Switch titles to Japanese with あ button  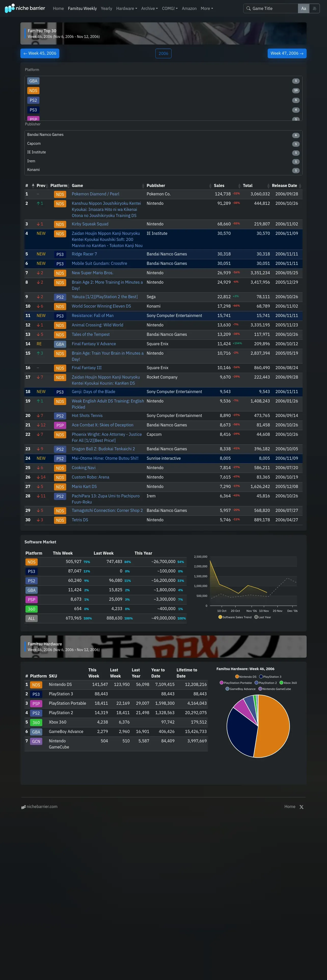(315, 8)
